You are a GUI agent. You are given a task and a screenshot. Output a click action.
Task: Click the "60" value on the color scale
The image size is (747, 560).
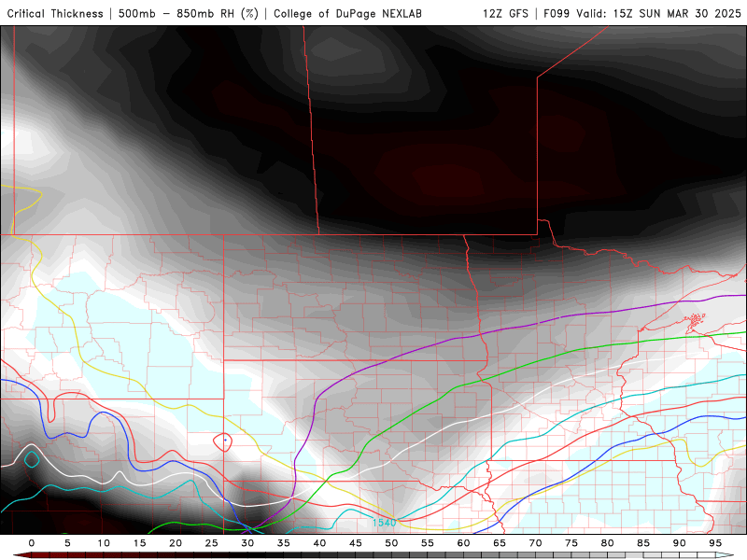tap(463, 543)
